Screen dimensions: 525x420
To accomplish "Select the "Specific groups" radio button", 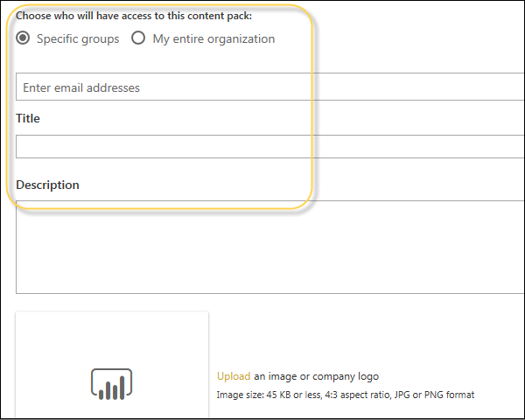I will click(x=24, y=38).
